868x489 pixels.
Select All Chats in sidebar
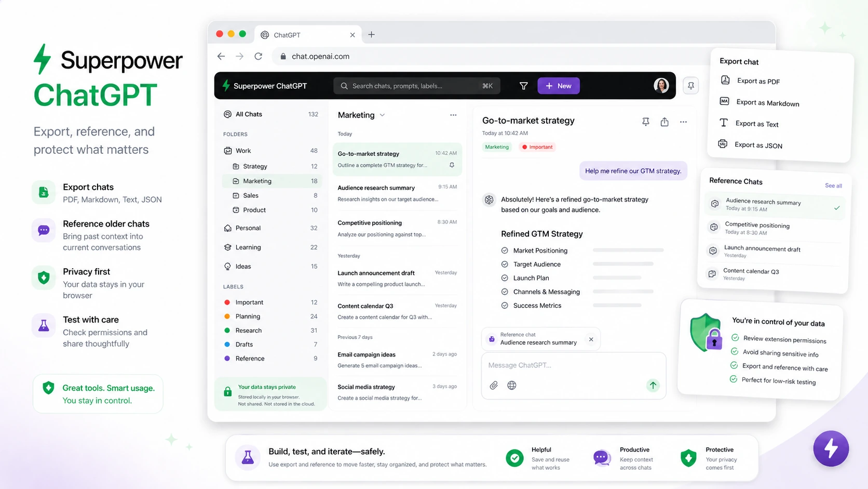(271, 114)
